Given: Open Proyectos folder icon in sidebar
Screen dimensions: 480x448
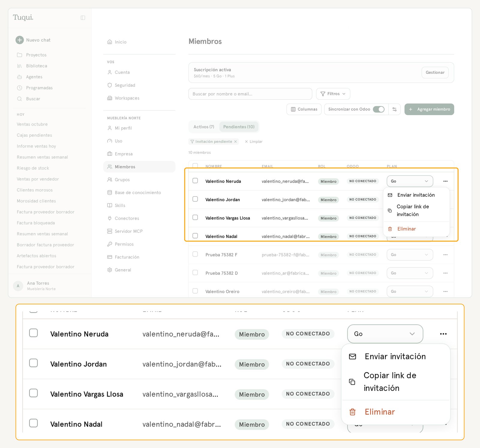Looking at the screenshot, I should pyautogui.click(x=19, y=55).
